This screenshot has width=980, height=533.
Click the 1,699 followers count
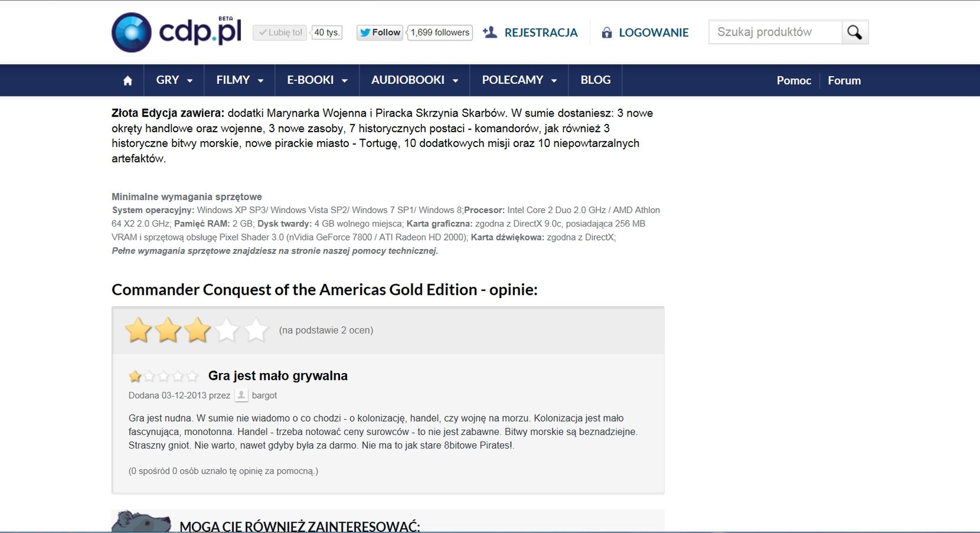click(x=440, y=32)
